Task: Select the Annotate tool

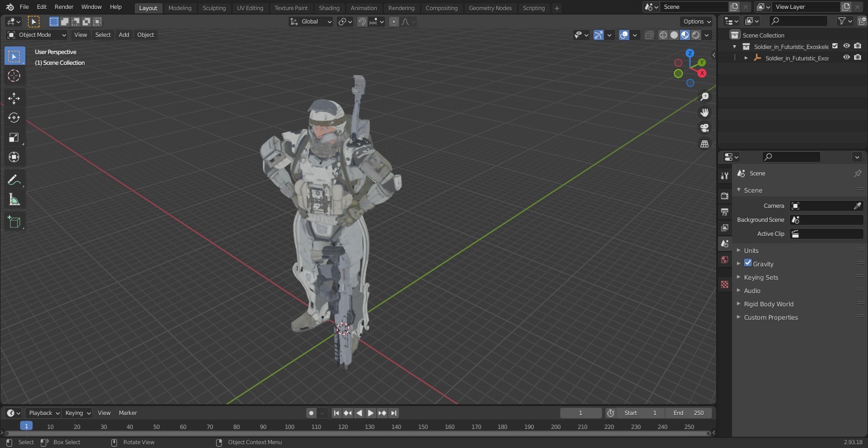Action: 14,180
